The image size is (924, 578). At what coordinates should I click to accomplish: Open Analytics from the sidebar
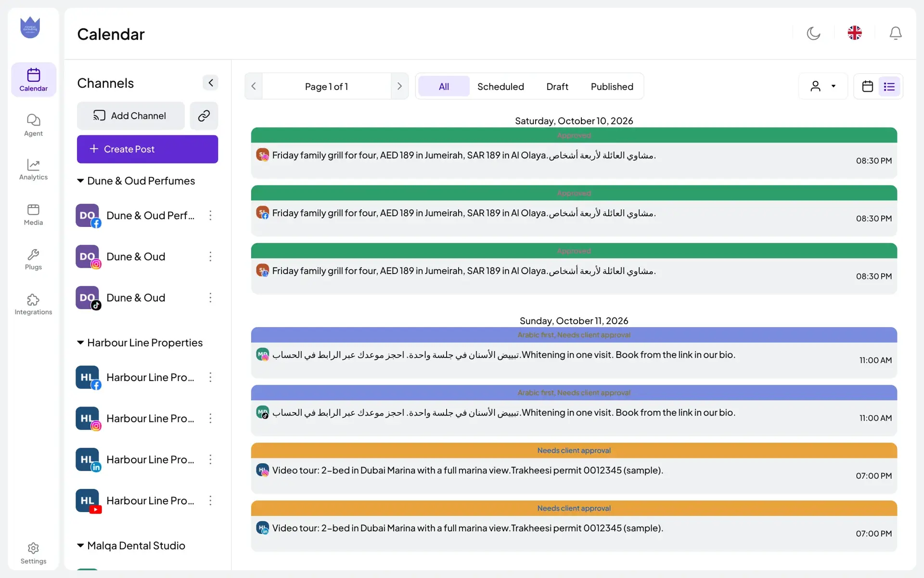coord(33,169)
